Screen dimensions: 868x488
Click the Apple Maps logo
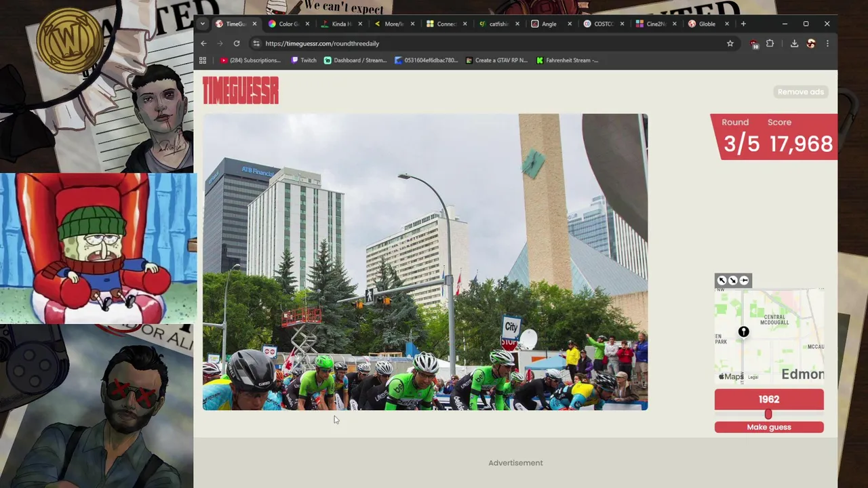click(731, 376)
